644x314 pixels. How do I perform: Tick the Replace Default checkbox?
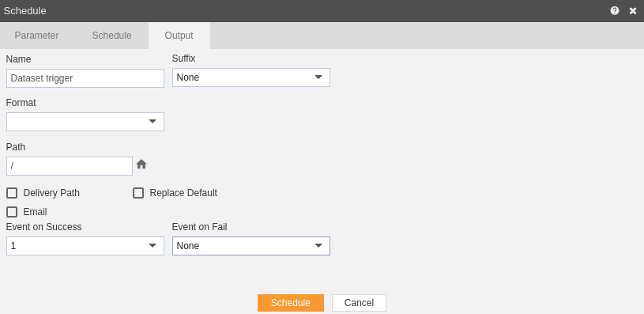[x=138, y=193]
